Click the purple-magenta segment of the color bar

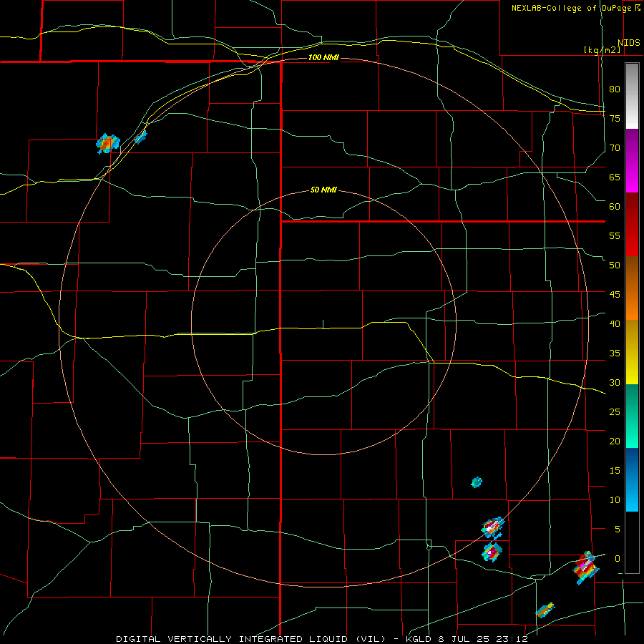pyautogui.click(x=632, y=160)
